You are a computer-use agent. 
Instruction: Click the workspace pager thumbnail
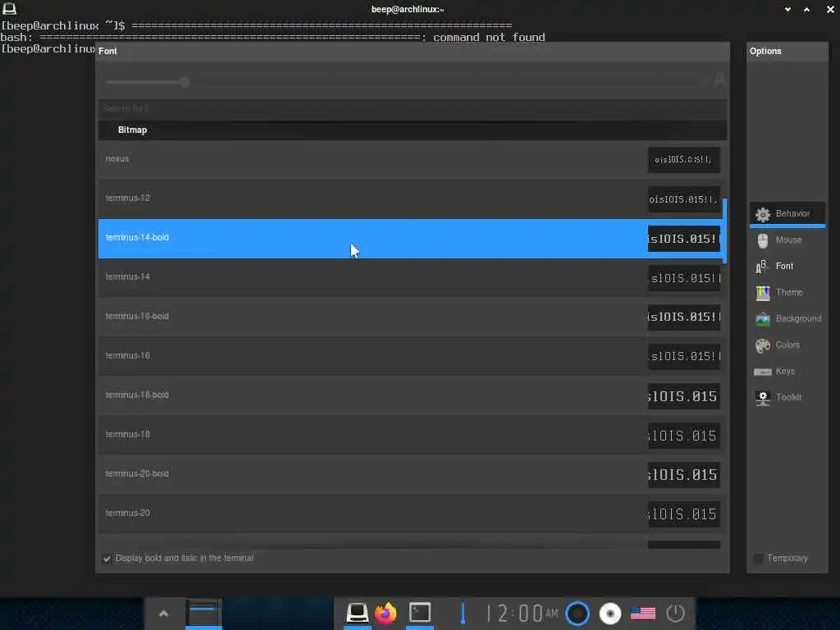pyautogui.click(x=203, y=614)
